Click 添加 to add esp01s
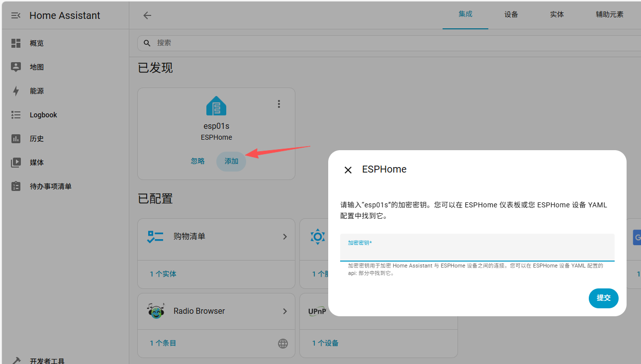 pos(231,161)
